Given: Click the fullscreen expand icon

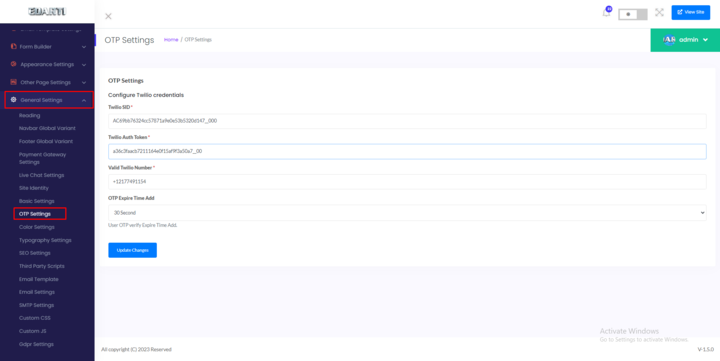Looking at the screenshot, I should 659,12.
